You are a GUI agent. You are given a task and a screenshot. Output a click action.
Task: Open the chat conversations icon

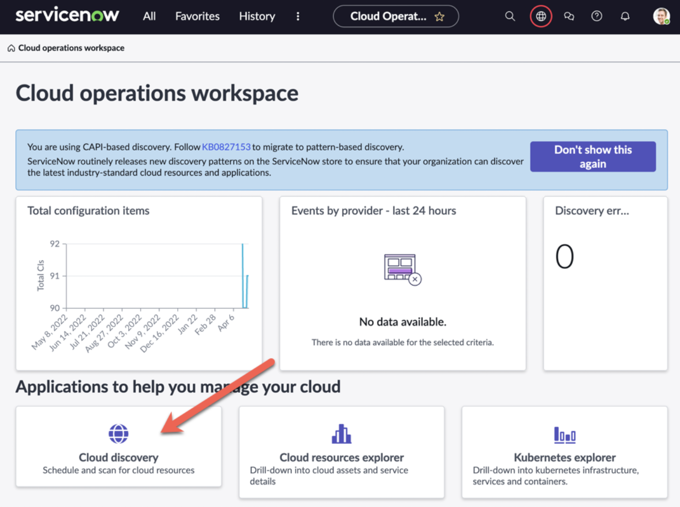point(569,16)
